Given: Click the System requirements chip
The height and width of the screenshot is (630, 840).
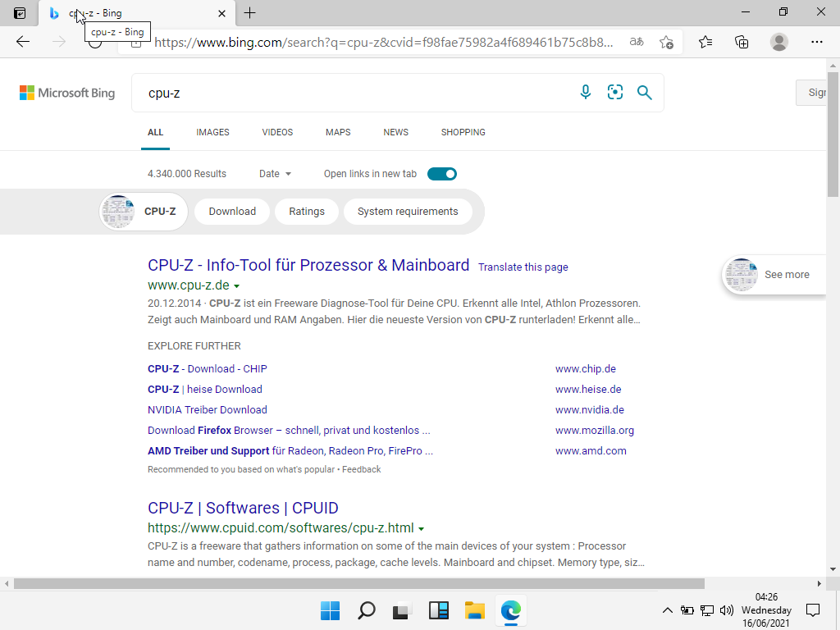Looking at the screenshot, I should tap(408, 211).
